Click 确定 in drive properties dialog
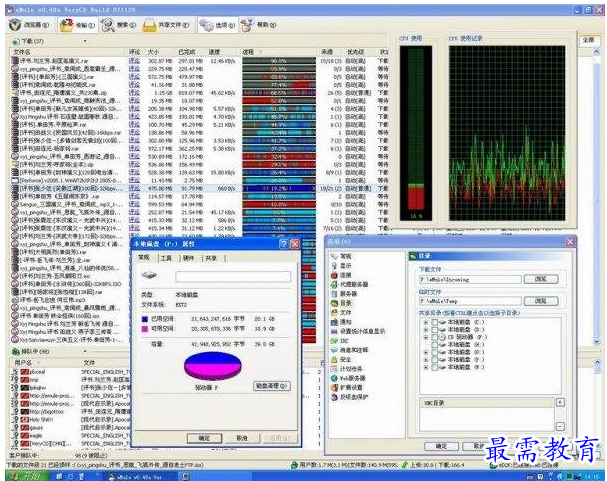This screenshot has height=481, width=607. coord(204,438)
